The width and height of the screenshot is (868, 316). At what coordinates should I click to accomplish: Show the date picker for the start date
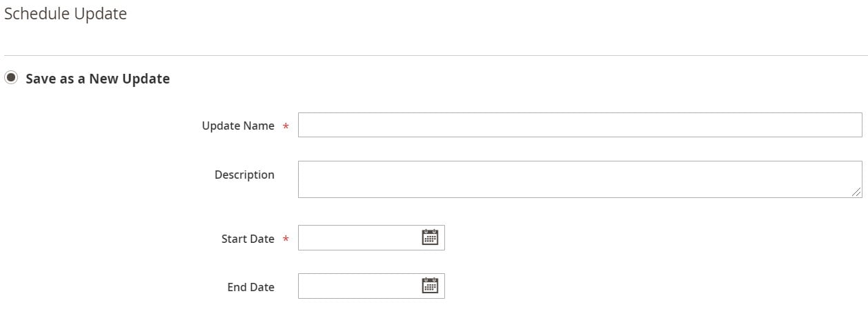tap(430, 237)
